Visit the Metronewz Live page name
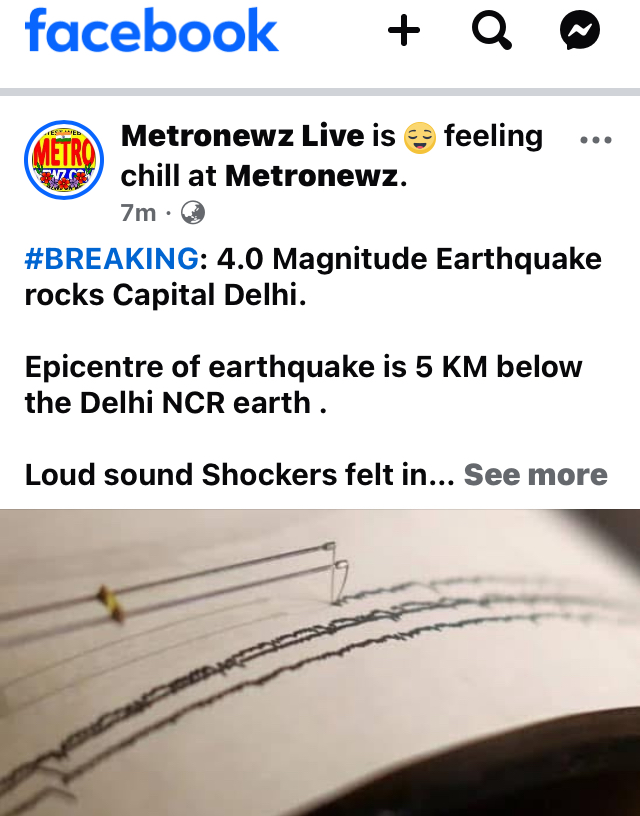The image size is (640, 816). pyautogui.click(x=242, y=136)
